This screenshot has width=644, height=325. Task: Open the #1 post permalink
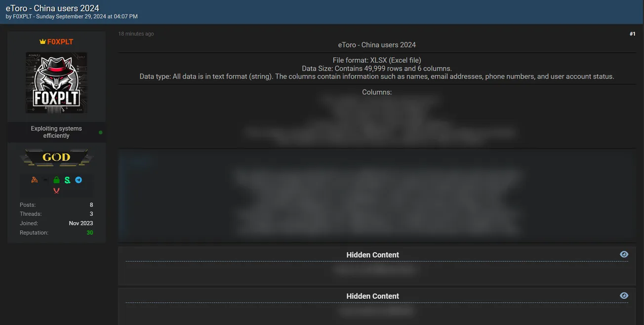coord(632,34)
